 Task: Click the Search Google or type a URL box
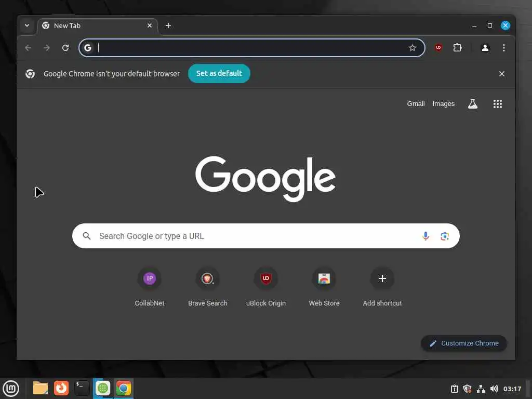265,236
